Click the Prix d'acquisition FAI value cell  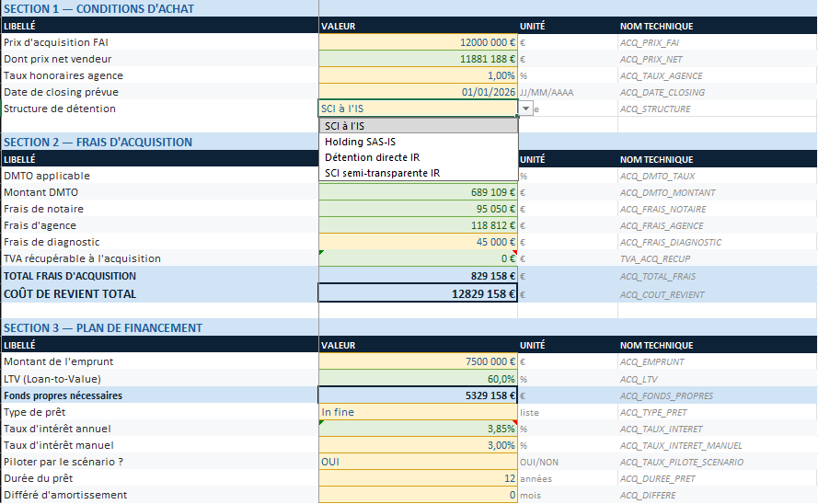tap(418, 42)
